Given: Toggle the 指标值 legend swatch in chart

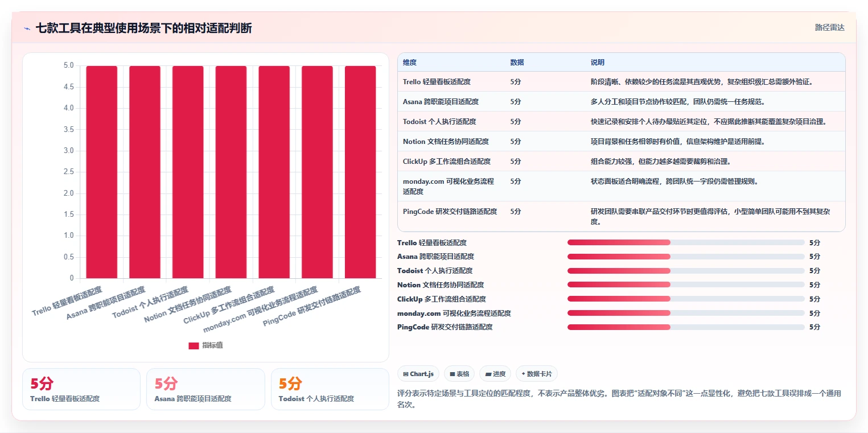Looking at the screenshot, I should (194, 345).
